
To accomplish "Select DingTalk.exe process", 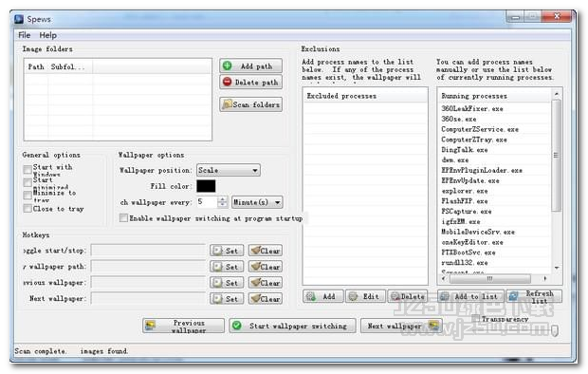I will (x=465, y=149).
